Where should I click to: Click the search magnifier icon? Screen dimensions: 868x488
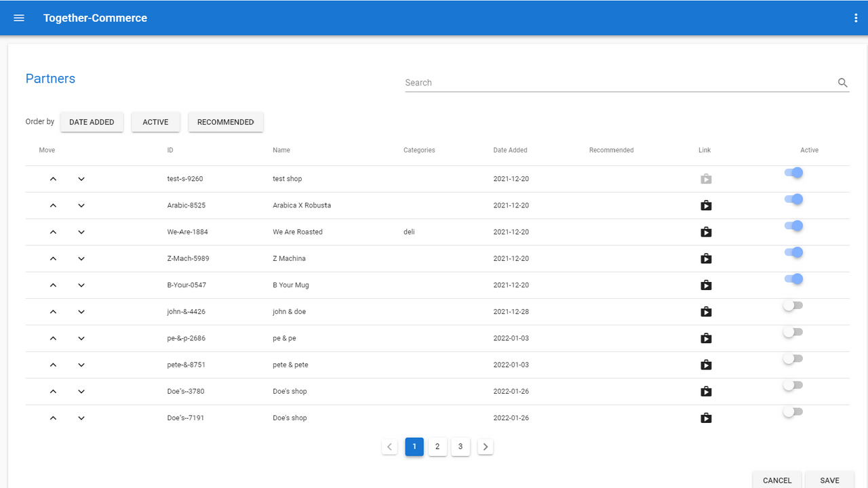coord(842,83)
